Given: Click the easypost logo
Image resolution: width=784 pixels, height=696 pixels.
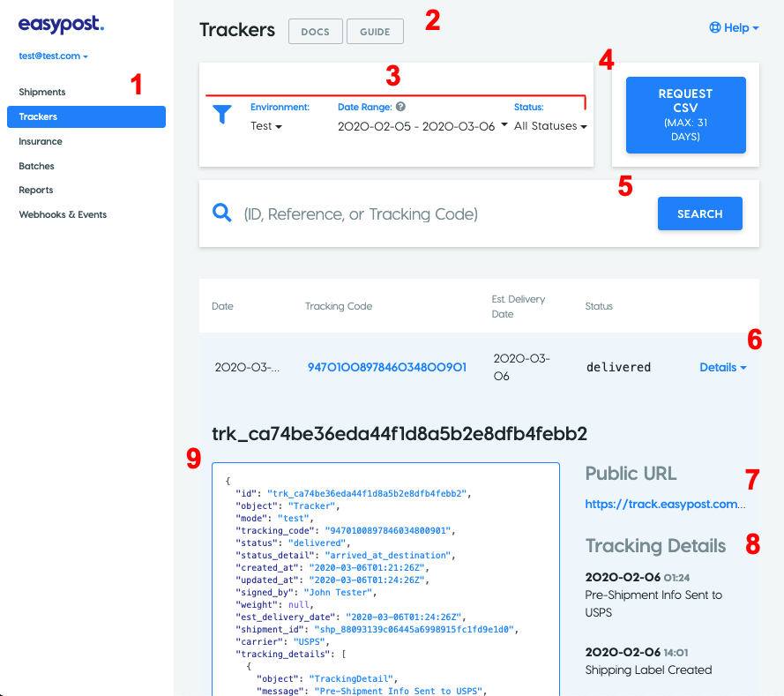Looking at the screenshot, I should point(61,24).
